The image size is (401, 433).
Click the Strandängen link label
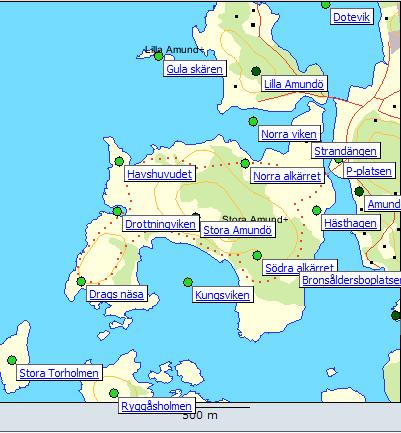click(345, 151)
